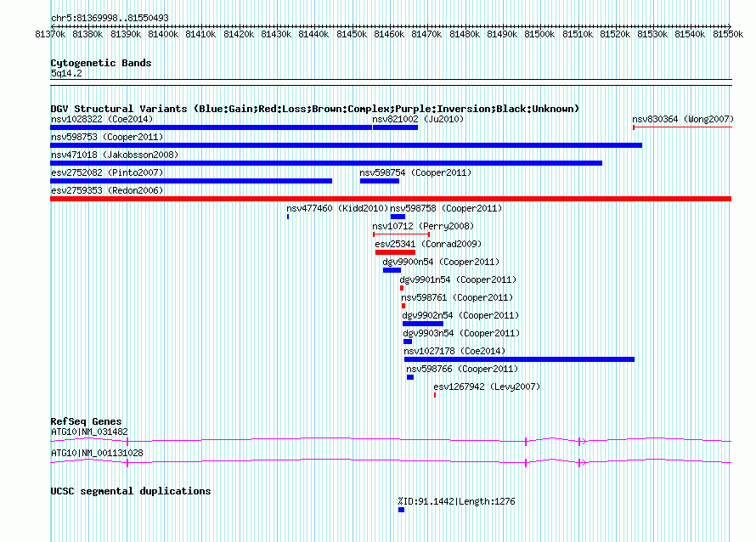Click nsv598766 (Cooper2011) label

point(462,369)
